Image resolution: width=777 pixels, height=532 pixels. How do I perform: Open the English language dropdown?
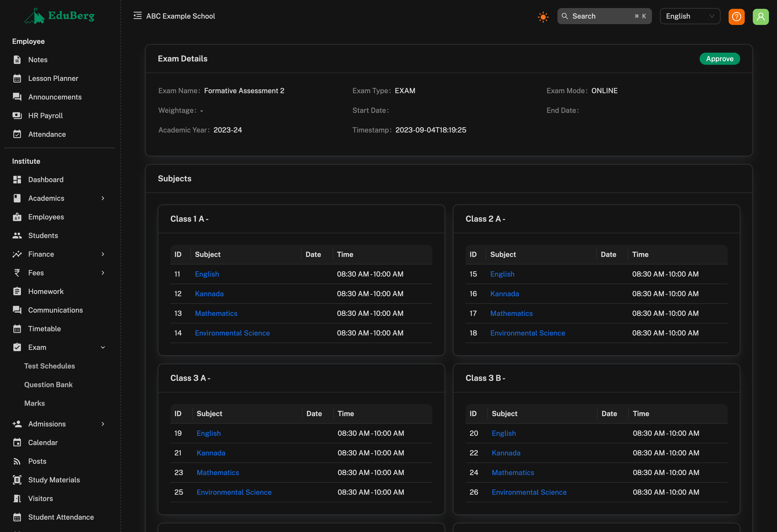690,16
